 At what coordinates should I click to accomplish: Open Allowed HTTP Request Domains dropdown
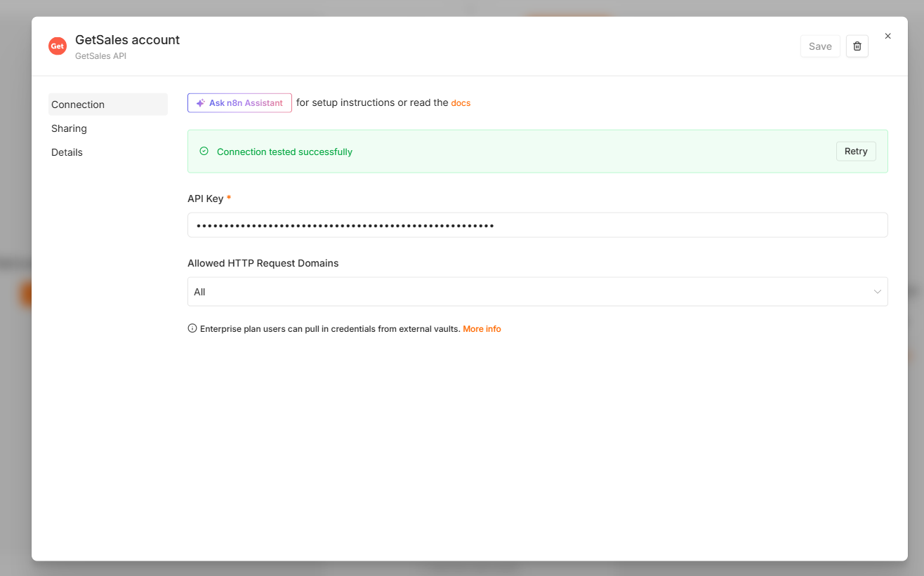[537, 292]
